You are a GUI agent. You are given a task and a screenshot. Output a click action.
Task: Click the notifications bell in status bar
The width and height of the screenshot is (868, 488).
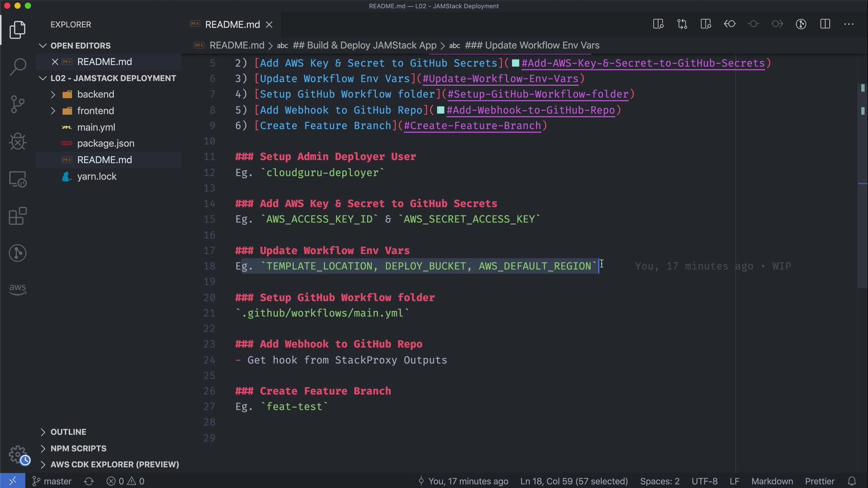[x=852, y=481]
